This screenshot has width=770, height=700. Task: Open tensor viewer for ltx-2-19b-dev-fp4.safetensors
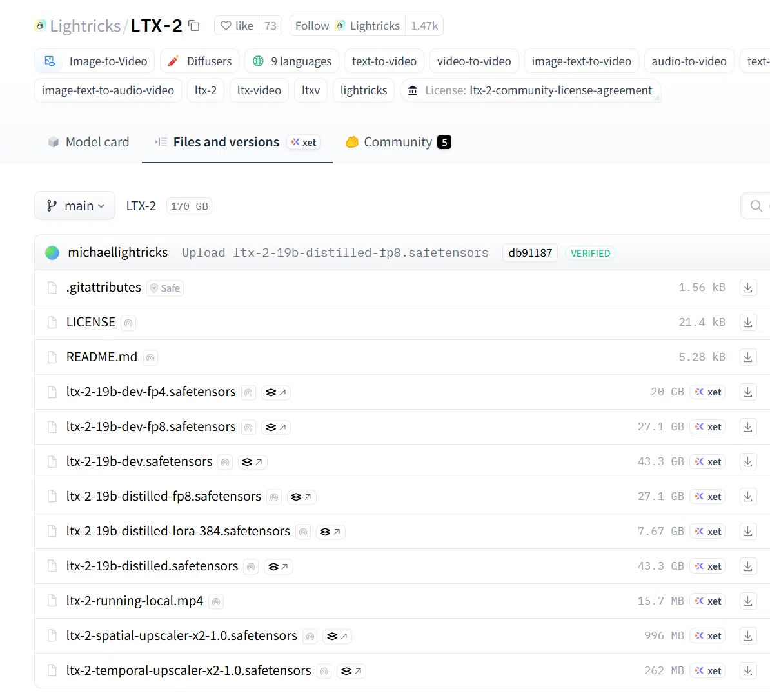[x=276, y=392]
